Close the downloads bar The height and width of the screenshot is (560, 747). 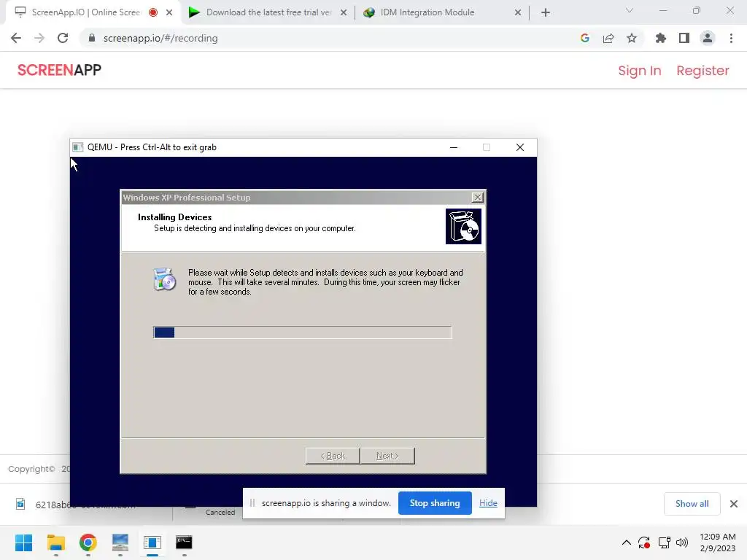[x=734, y=504]
